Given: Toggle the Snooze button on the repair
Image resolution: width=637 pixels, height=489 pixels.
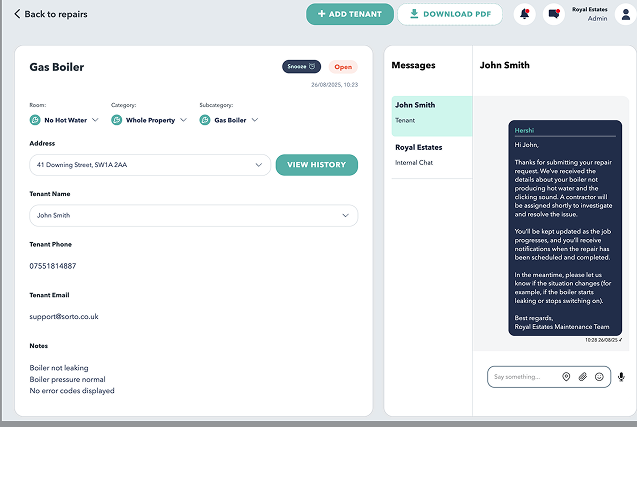Looking at the screenshot, I should (301, 67).
